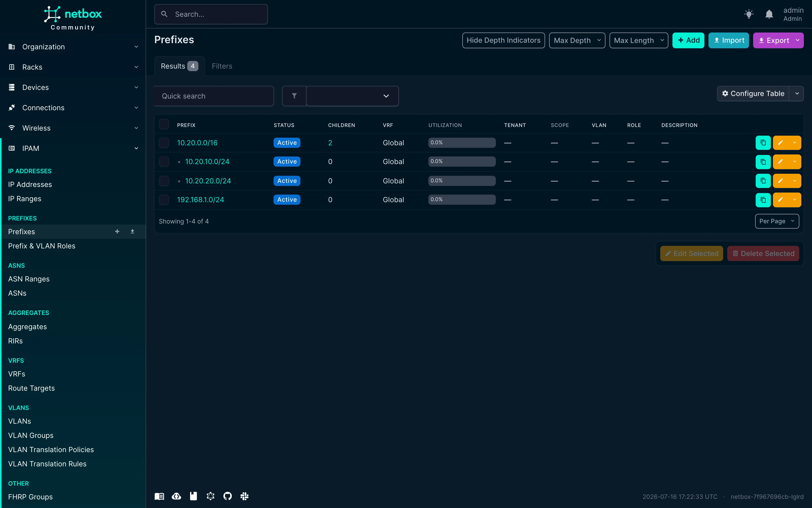Switch to the Filters tab
812x508 pixels.
(222, 66)
